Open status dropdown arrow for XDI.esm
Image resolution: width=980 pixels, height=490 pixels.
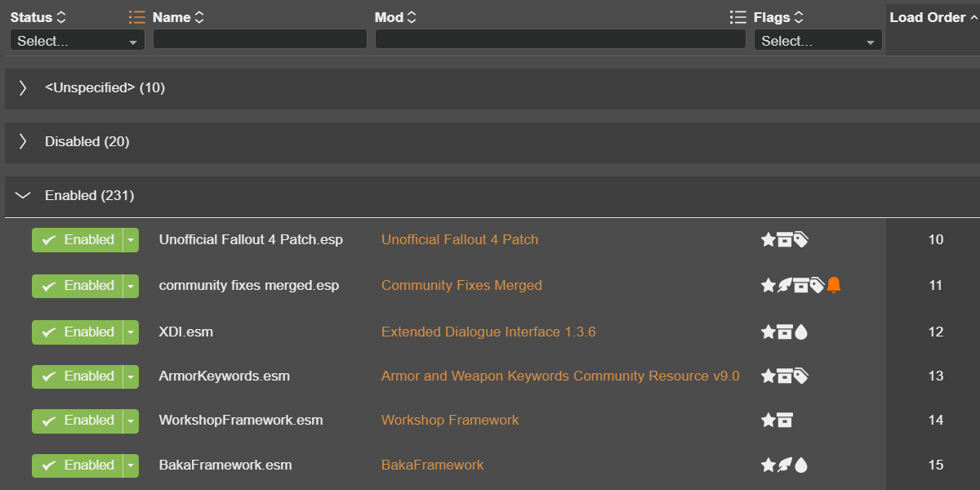pos(131,332)
